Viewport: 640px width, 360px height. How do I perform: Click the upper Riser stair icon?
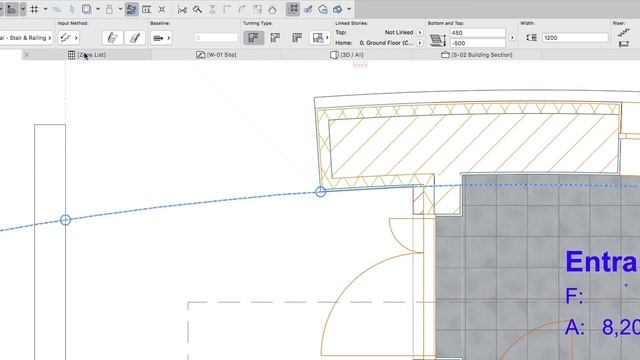[x=623, y=32]
